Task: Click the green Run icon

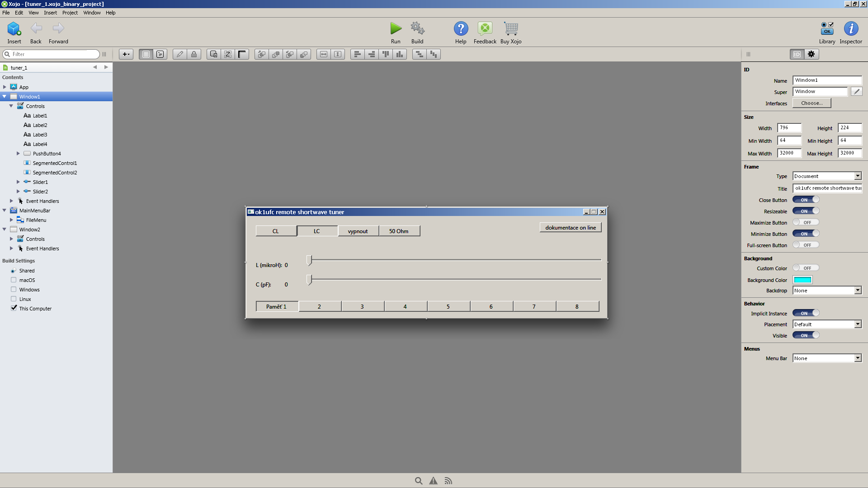Action: pos(396,28)
